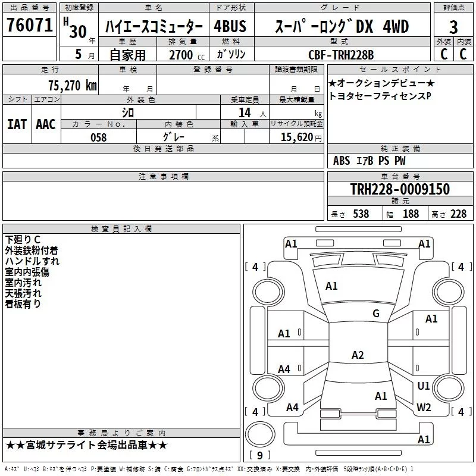
Task: Select A2 mark on the roof
Action: pyautogui.click(x=358, y=355)
